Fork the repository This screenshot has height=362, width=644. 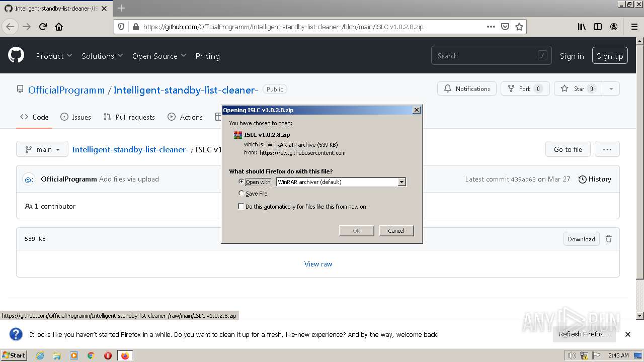525,88
